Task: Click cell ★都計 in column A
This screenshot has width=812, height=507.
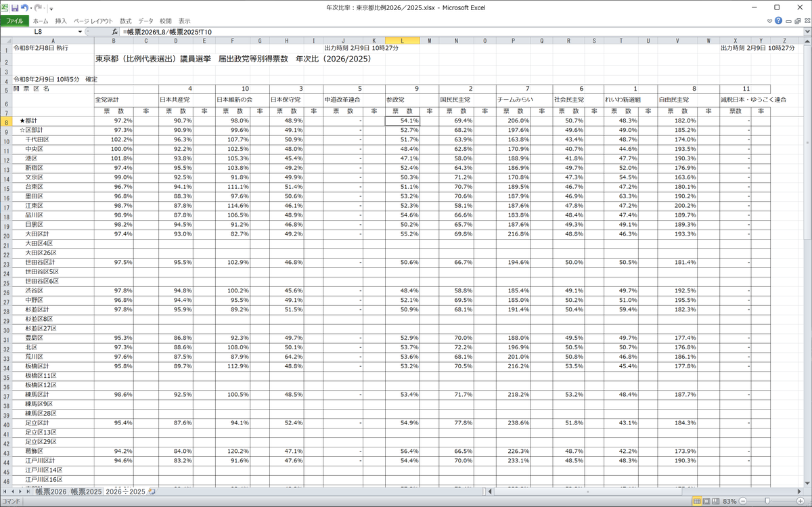Action: 53,120
